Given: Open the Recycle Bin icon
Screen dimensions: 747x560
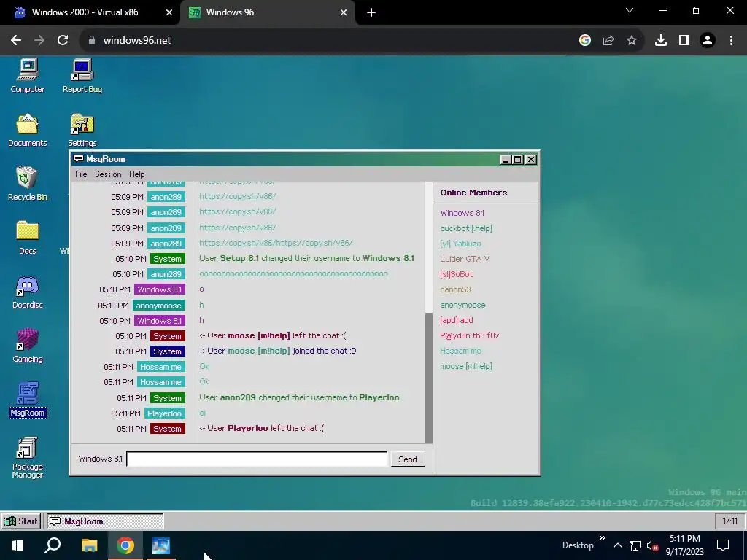Looking at the screenshot, I should [x=28, y=183].
